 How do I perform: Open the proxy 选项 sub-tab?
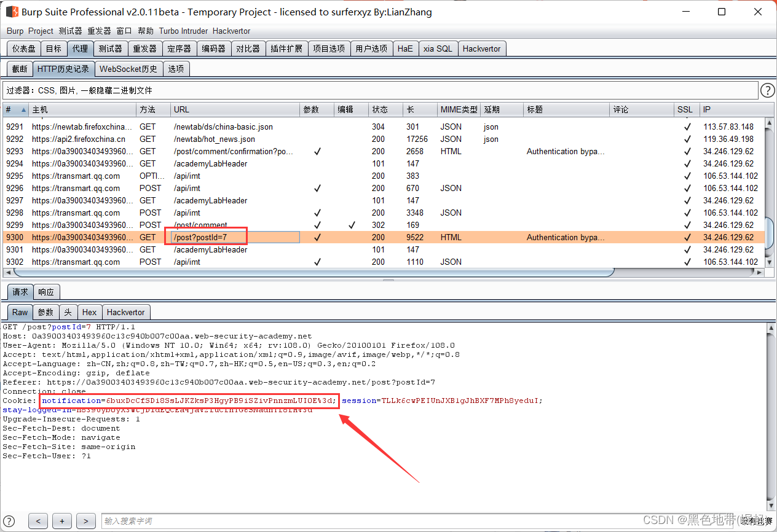(x=176, y=69)
